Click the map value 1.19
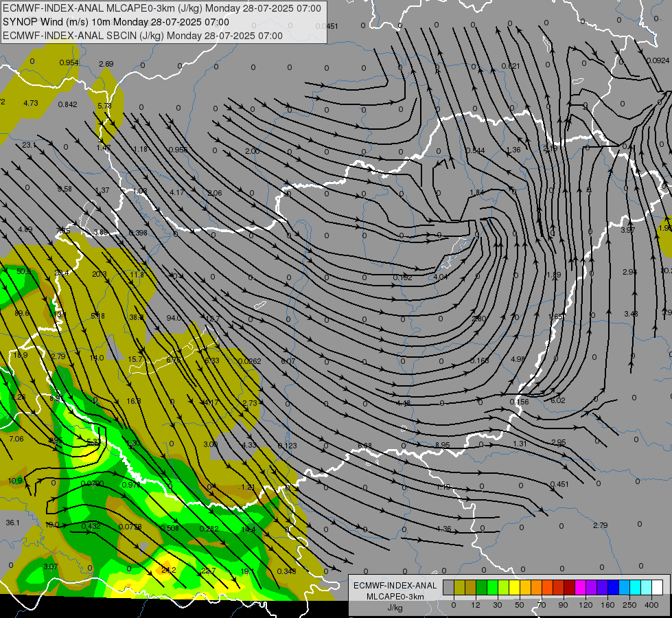This screenshot has height=618, width=672. [x=443, y=487]
